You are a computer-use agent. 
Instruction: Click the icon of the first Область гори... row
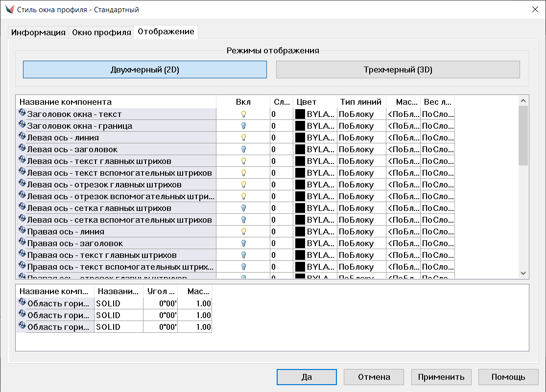point(22,303)
